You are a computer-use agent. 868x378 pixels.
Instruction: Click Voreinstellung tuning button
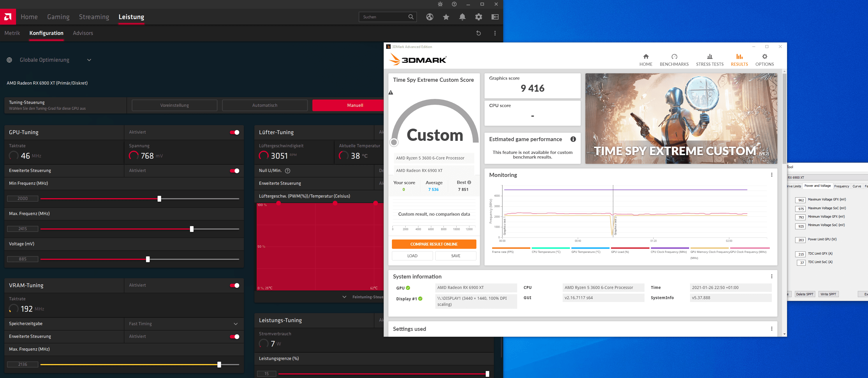point(175,105)
